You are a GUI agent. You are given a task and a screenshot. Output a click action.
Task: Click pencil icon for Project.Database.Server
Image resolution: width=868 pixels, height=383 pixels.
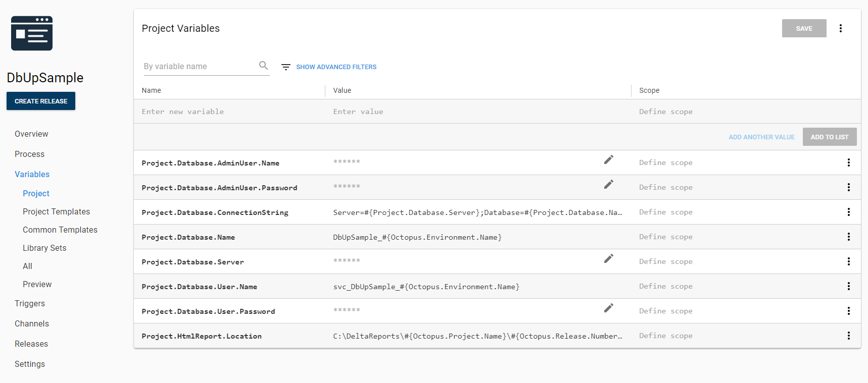(x=609, y=258)
